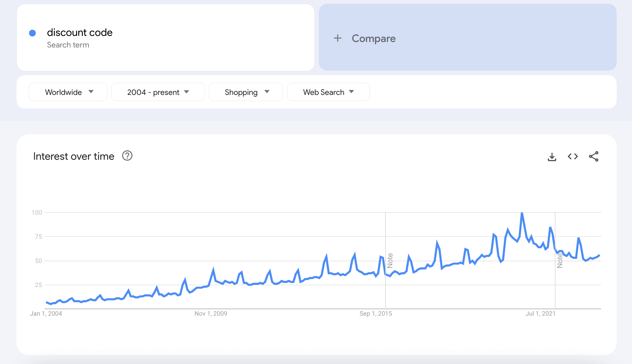
Task: Expand the 2004 - present date range dropdown
Action: [x=157, y=92]
